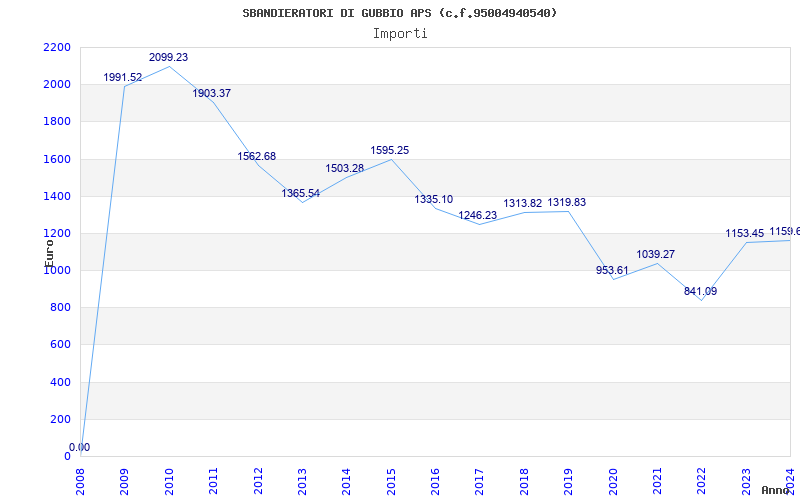Screen dimensions: 800x500
Task: Select the 1246.23 data label
Action: pyautogui.click(x=478, y=215)
